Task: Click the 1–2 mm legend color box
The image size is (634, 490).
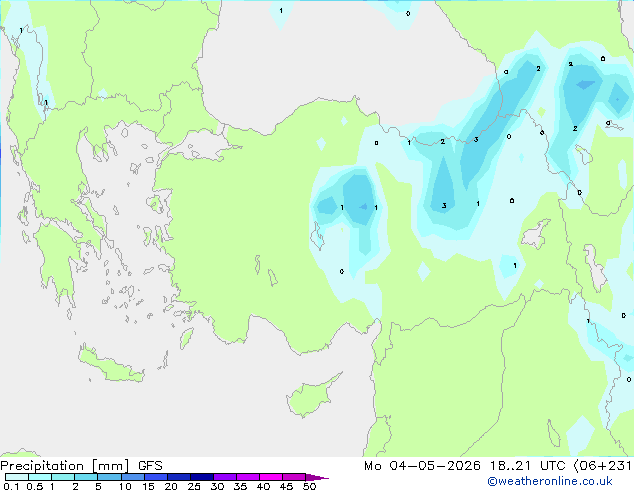Action: (63, 477)
